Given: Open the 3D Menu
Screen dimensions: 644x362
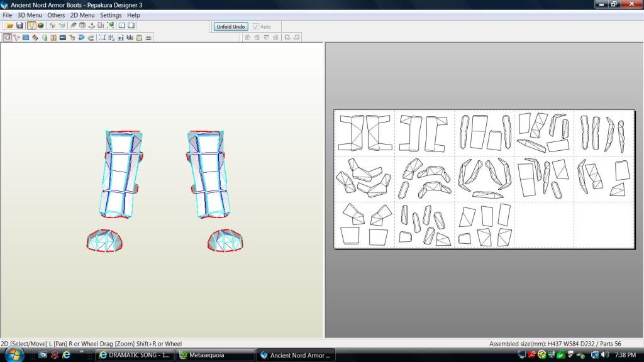Looking at the screenshot, I should click(x=30, y=15).
